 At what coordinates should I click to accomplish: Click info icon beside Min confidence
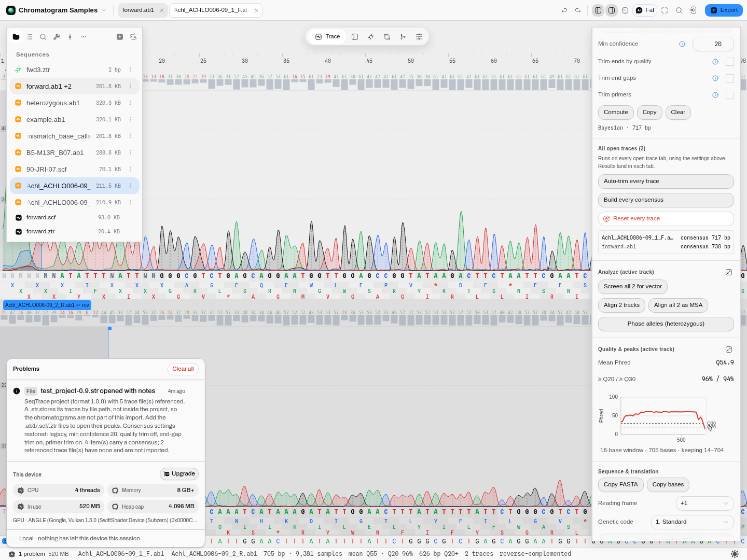coord(682,44)
